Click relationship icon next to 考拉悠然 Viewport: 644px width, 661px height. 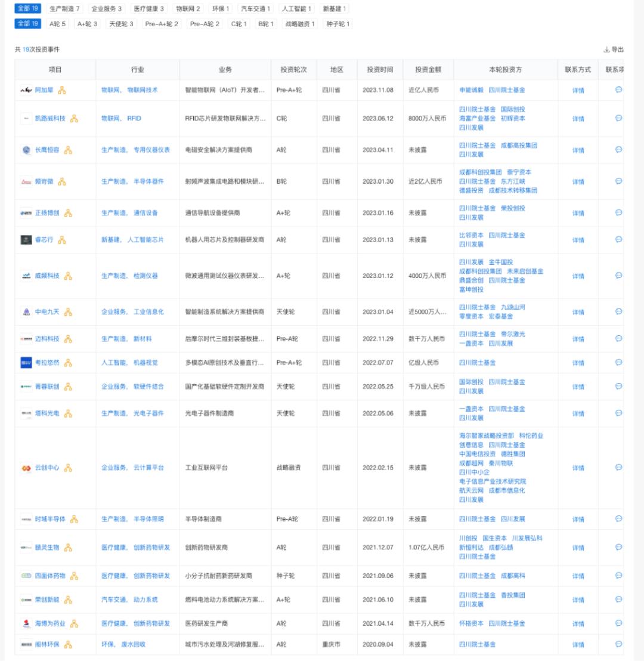(x=68, y=363)
